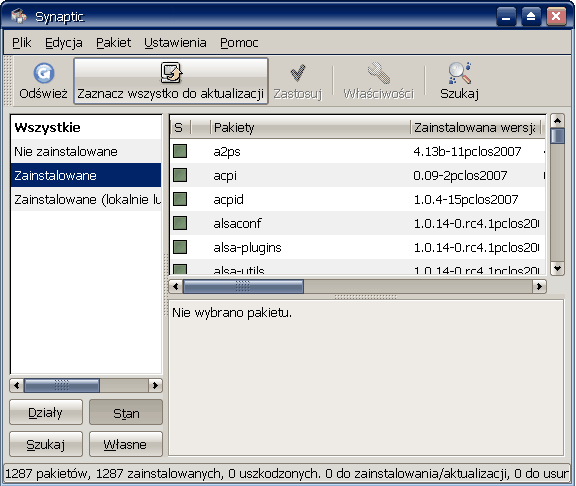
Task: Open the Edycja menu
Action: click(x=64, y=43)
